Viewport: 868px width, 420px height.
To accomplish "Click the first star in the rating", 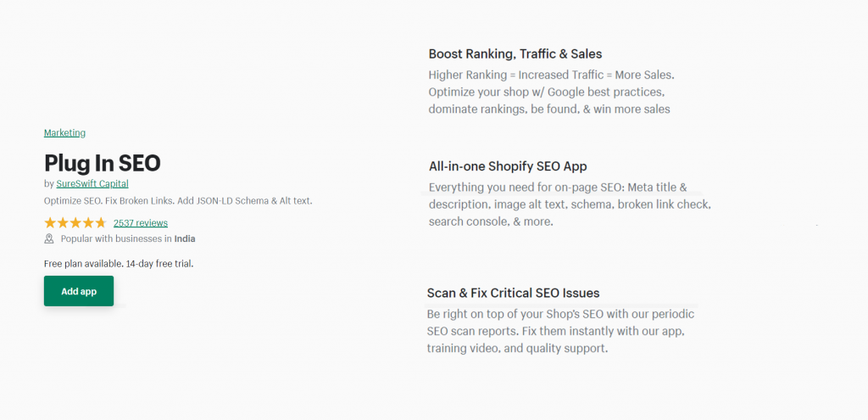I will (x=50, y=223).
